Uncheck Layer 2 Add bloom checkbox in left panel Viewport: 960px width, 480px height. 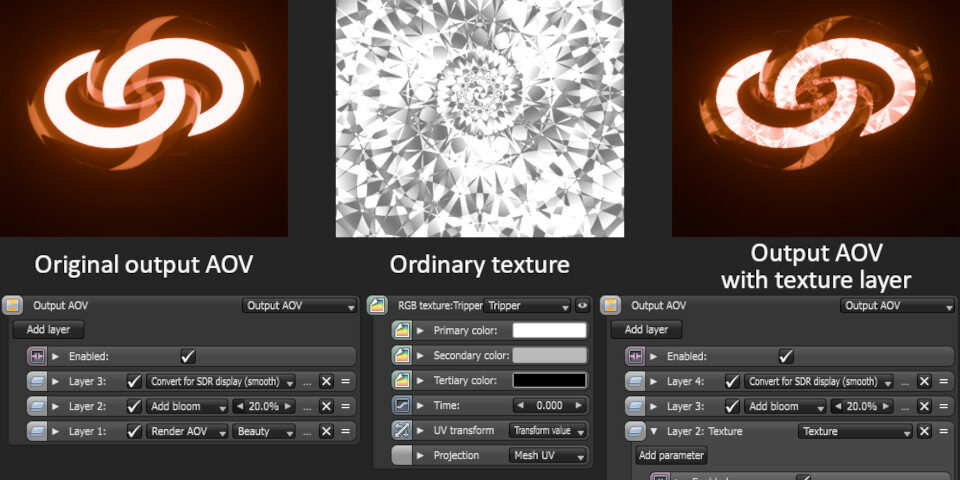pos(133,407)
